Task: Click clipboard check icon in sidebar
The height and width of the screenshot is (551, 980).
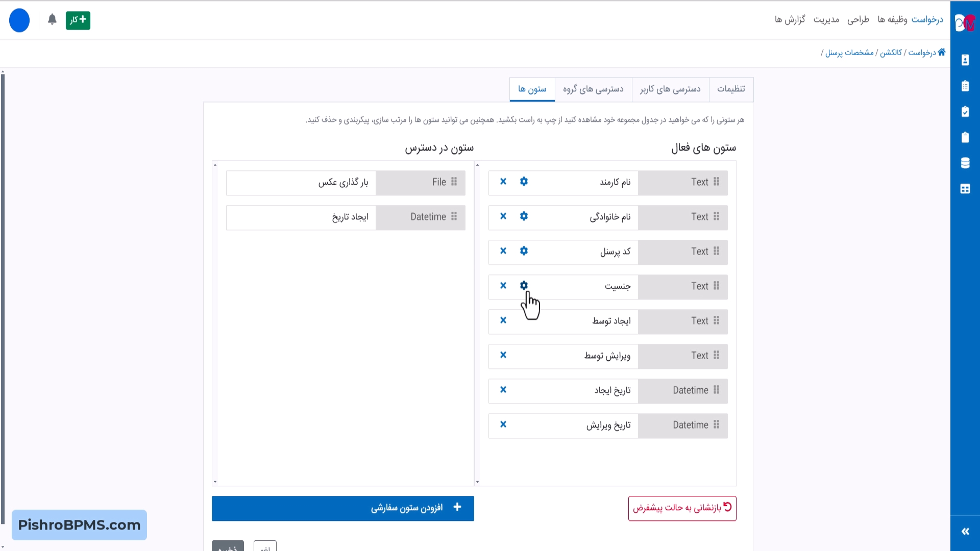Action: [x=965, y=112]
